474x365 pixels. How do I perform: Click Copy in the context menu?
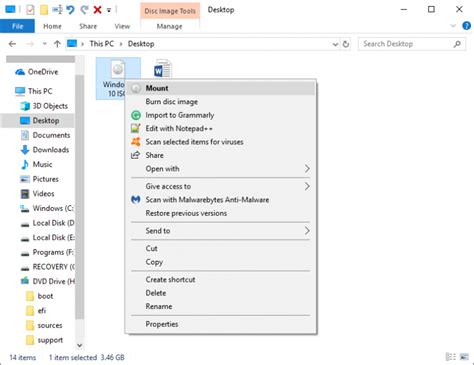pyautogui.click(x=220, y=262)
